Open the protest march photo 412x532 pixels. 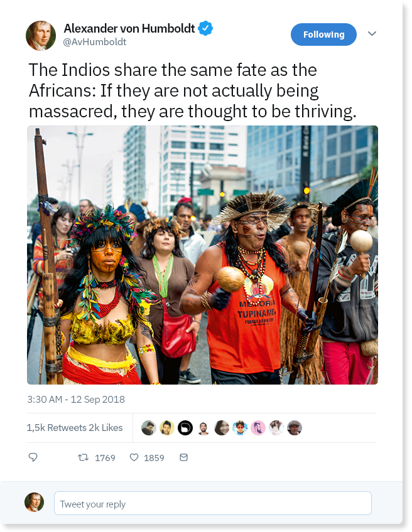[202, 255]
